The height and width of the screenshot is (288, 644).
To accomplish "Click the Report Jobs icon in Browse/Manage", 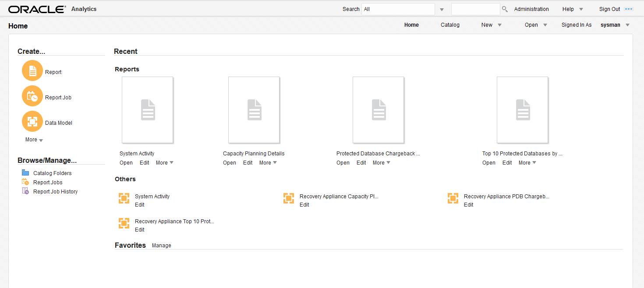I will (25, 182).
